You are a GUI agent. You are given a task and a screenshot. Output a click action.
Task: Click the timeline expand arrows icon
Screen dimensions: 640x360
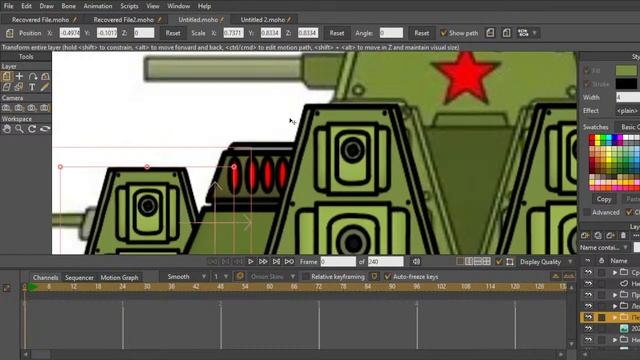(x=7, y=288)
